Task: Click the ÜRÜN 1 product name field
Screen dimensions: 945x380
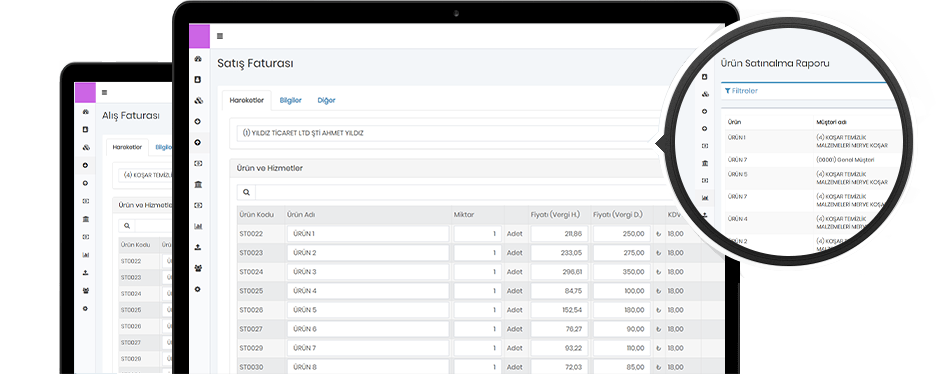Action: point(368,234)
